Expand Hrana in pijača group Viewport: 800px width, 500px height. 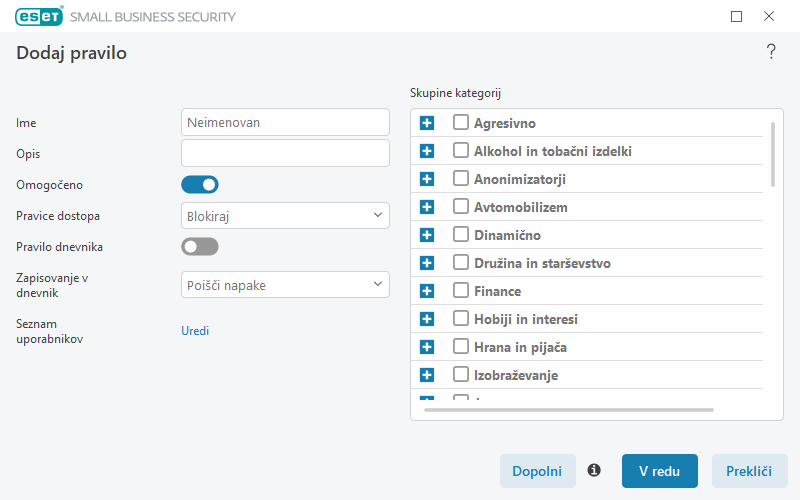pyautogui.click(x=427, y=347)
